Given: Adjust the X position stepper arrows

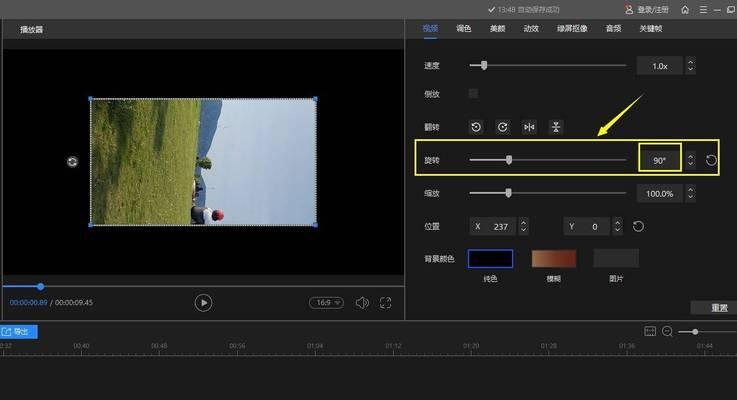Looking at the screenshot, I should coord(523,227).
